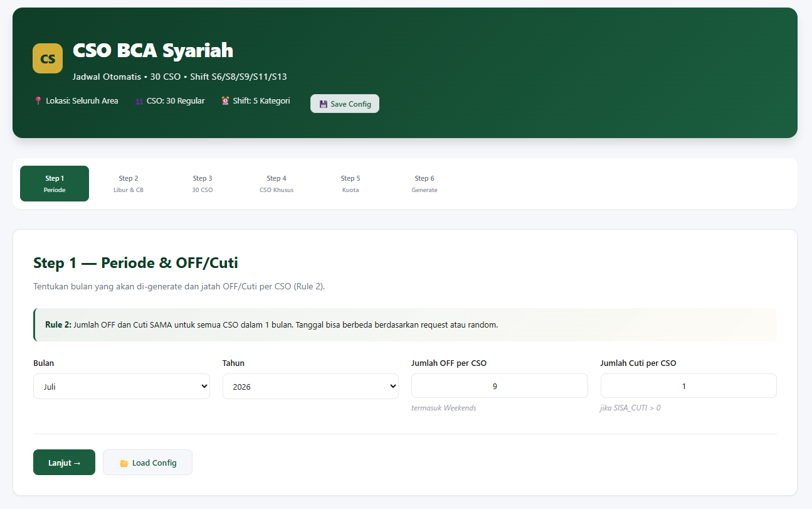Image resolution: width=812 pixels, height=509 pixels.
Task: Click the Jadwal Otomatis subtitle text
Action: point(180,77)
